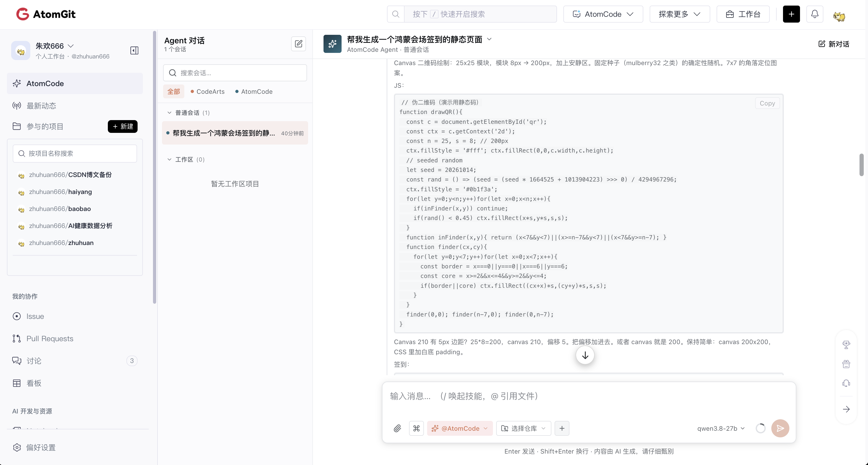Open 讨论 in sidebar
This screenshot has height=465, width=868.
point(75,361)
